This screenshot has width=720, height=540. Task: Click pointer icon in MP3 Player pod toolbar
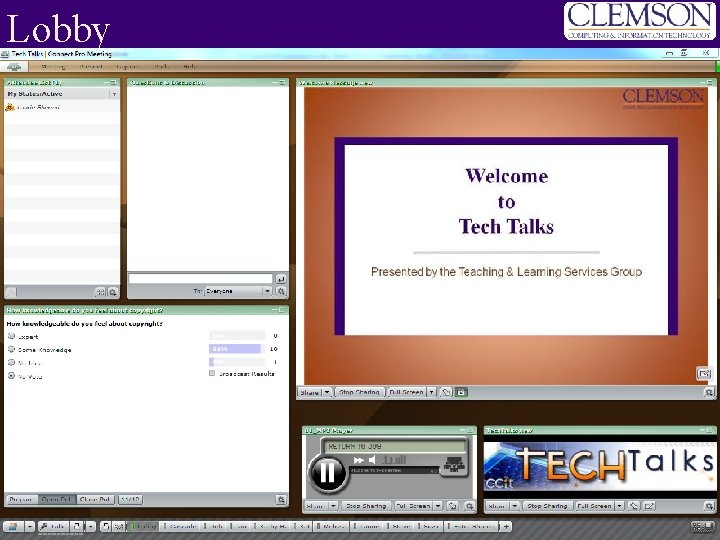(x=453, y=506)
